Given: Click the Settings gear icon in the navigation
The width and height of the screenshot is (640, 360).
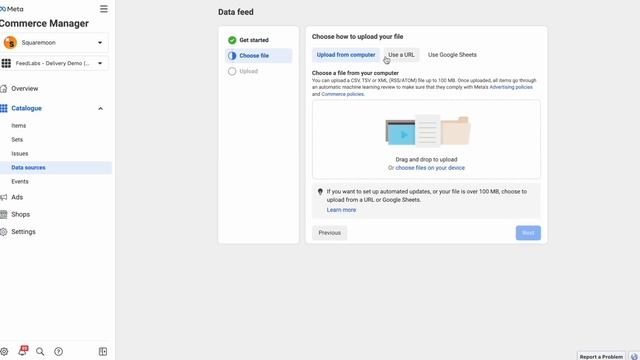Looking at the screenshot, I should click(x=4, y=232).
